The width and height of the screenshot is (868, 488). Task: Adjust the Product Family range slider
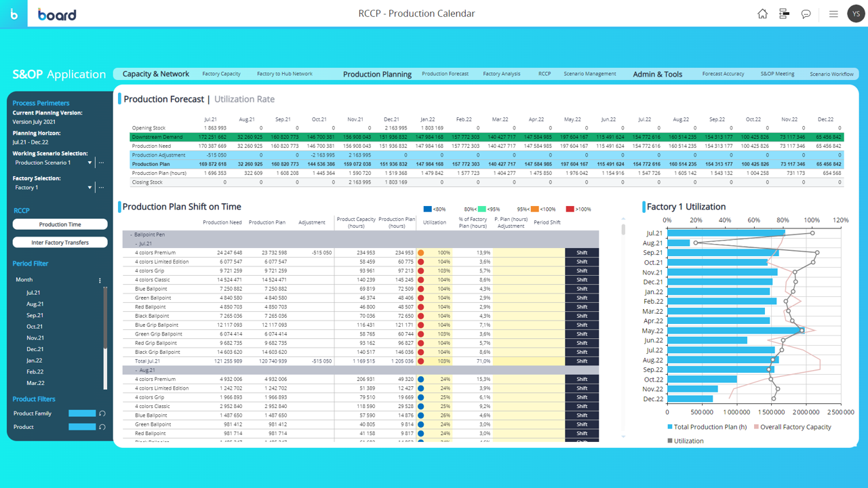tap(83, 413)
